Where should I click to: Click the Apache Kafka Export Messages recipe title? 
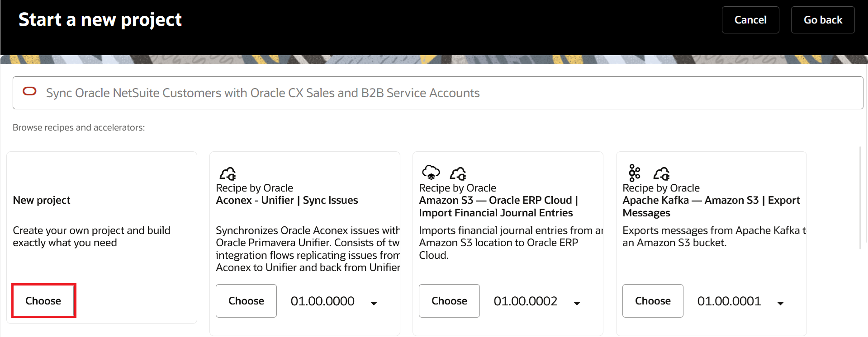711,206
